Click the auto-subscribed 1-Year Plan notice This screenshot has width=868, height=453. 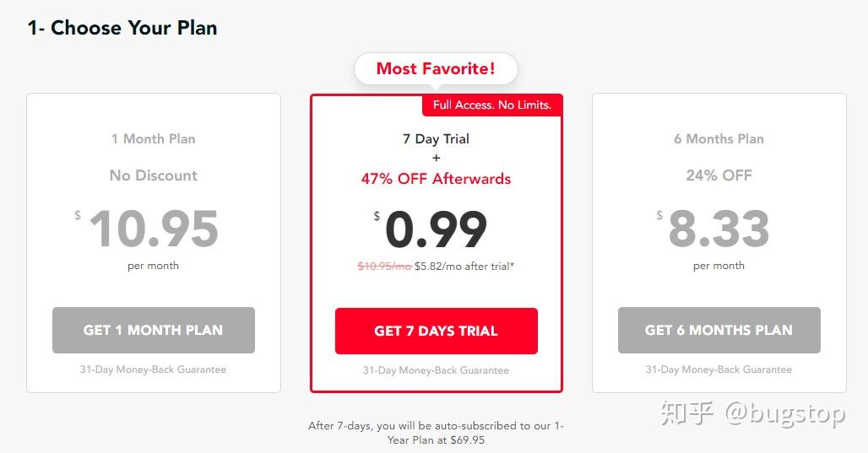[436, 433]
